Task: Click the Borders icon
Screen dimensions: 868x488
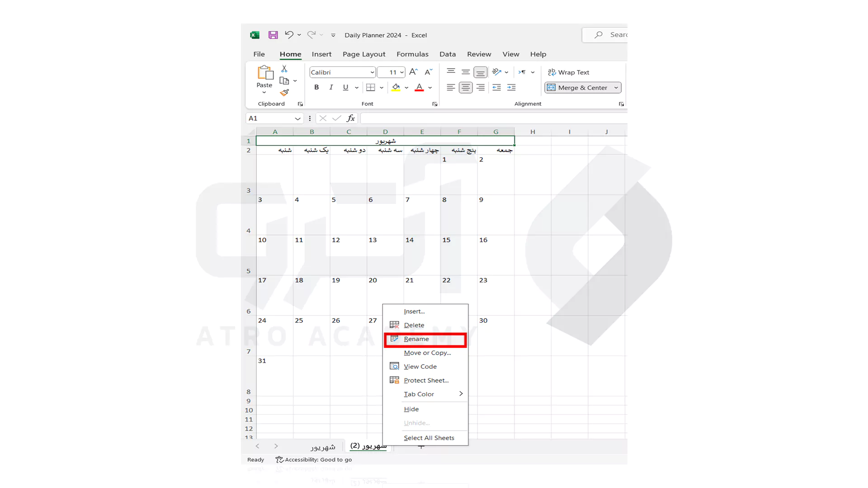Action: pyautogui.click(x=370, y=88)
